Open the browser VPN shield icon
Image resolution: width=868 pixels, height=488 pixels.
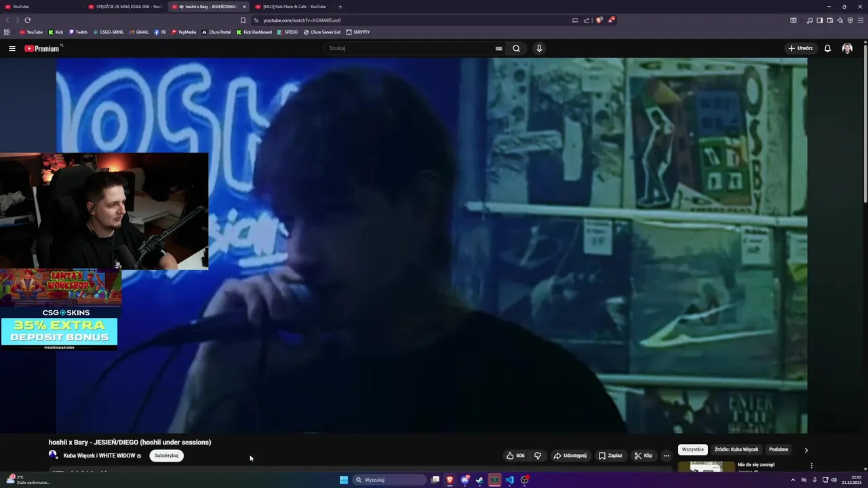point(850,20)
